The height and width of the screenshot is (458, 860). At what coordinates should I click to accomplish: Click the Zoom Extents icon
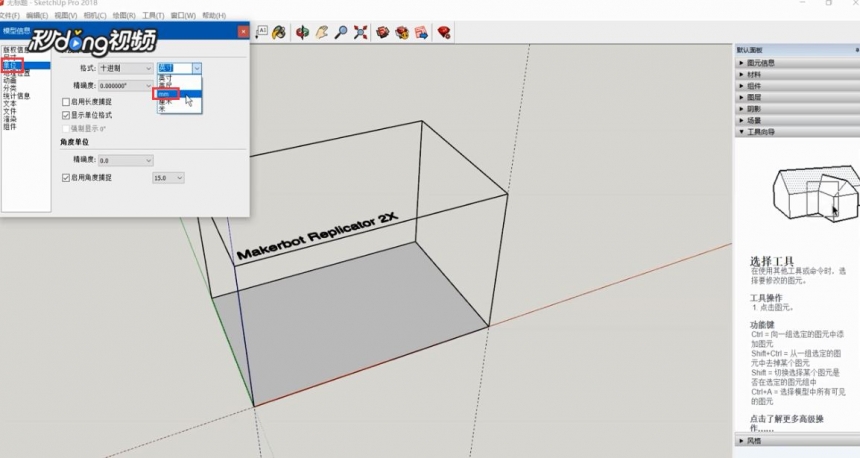pyautogui.click(x=360, y=32)
